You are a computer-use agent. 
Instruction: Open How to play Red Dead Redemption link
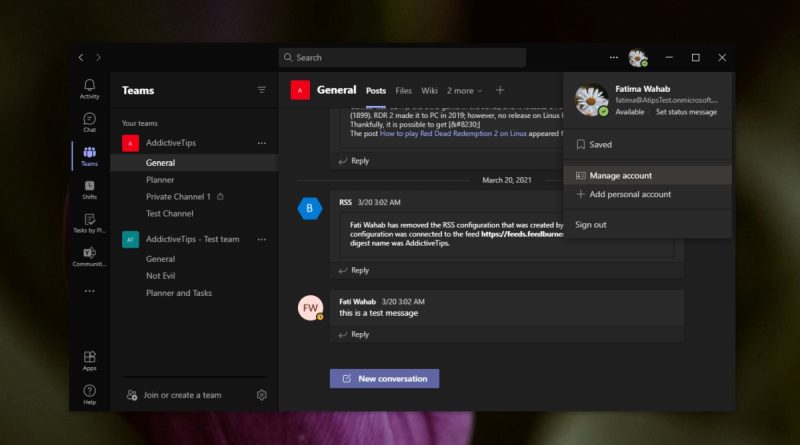click(x=453, y=134)
